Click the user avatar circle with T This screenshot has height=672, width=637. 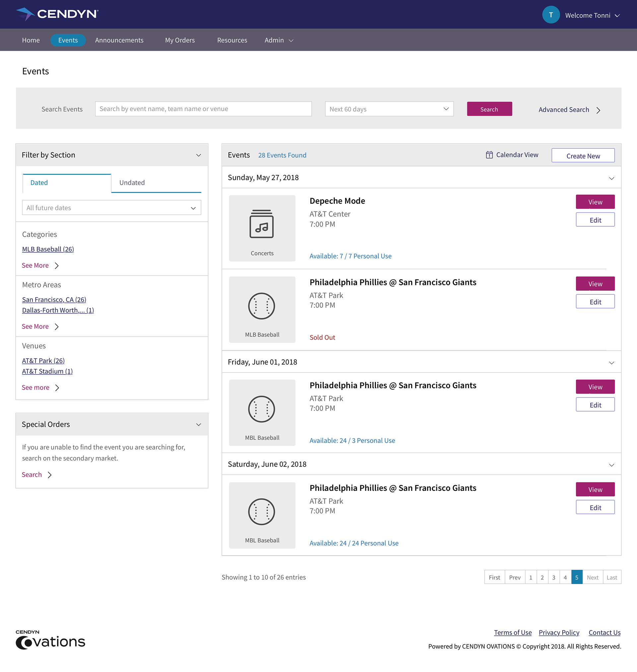pyautogui.click(x=550, y=15)
